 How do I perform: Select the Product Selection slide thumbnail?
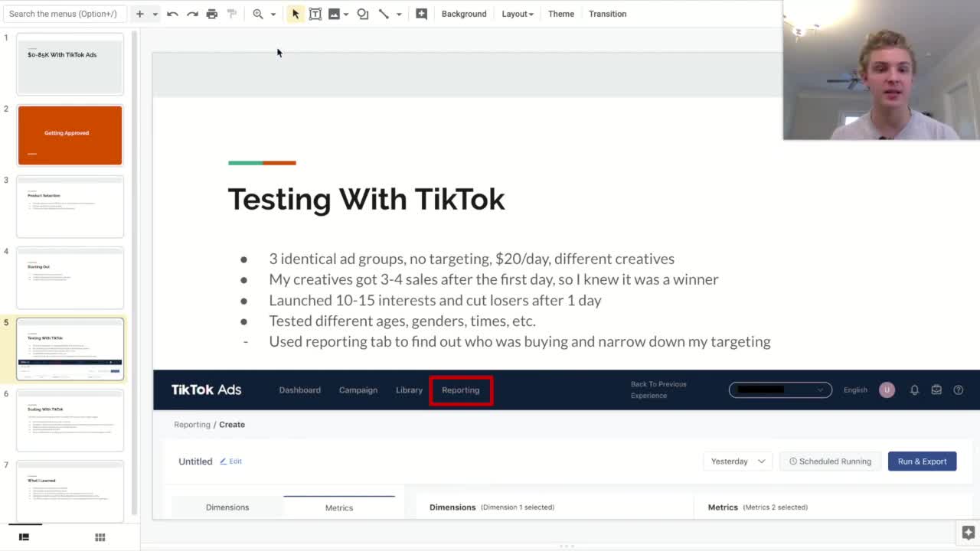70,207
